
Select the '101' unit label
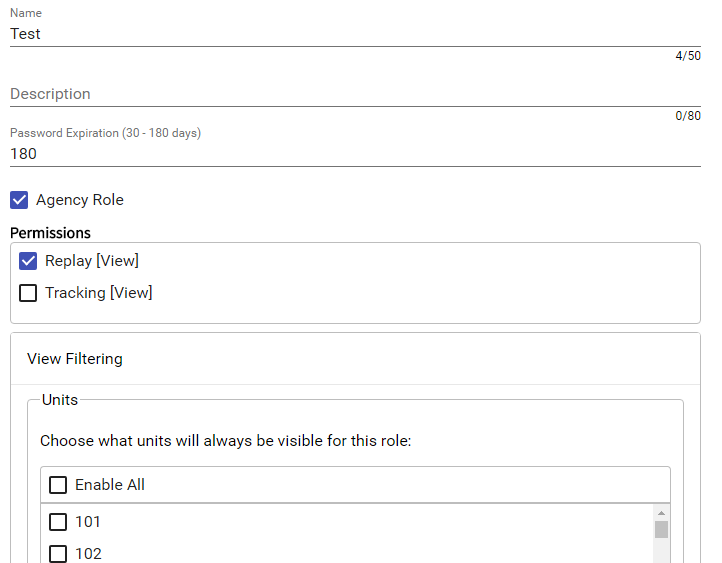88,522
